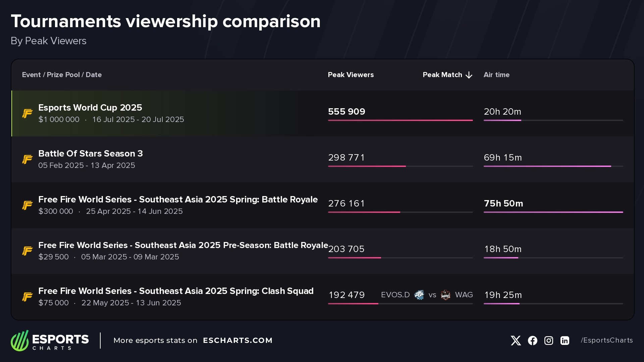Image resolution: width=644 pixels, height=362 pixels.
Task: Click the Event / Prize Pool / Date header
Action: click(x=62, y=75)
